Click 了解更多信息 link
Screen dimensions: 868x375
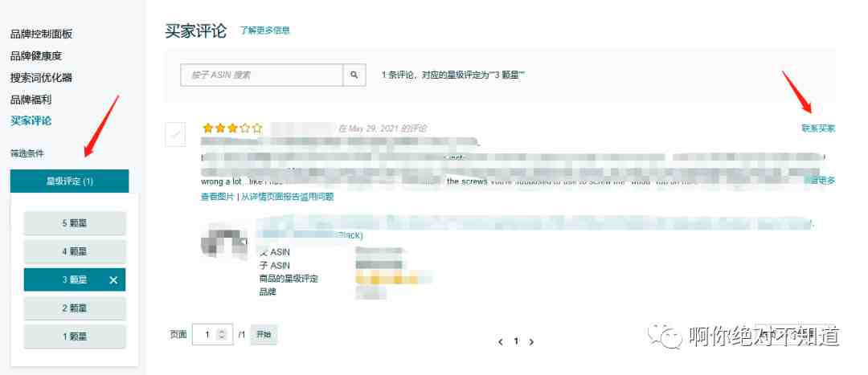pos(264,31)
